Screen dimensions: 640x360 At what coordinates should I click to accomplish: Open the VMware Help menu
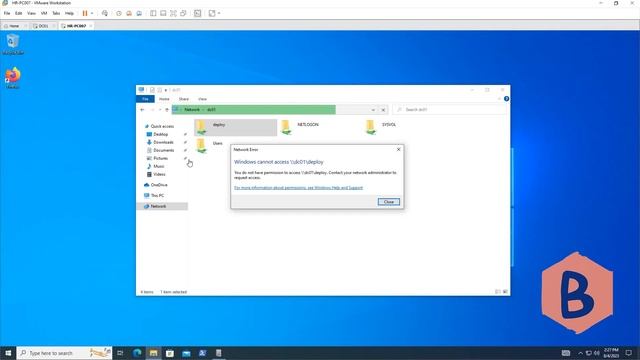pyautogui.click(x=69, y=13)
